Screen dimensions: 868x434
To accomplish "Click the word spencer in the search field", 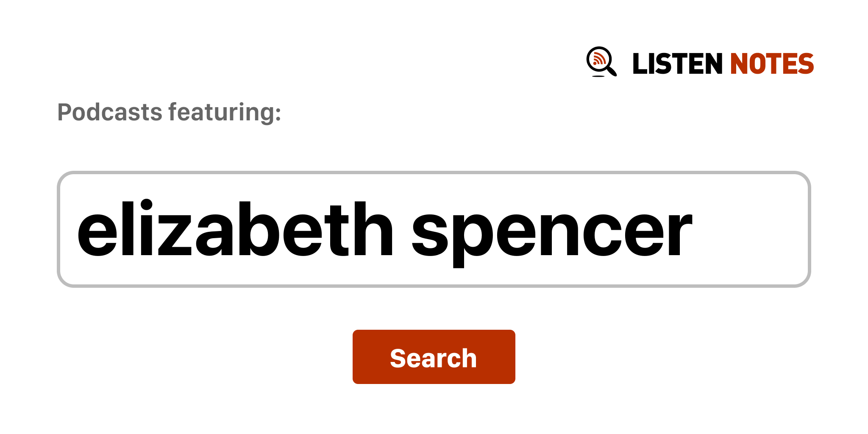I will click(551, 231).
